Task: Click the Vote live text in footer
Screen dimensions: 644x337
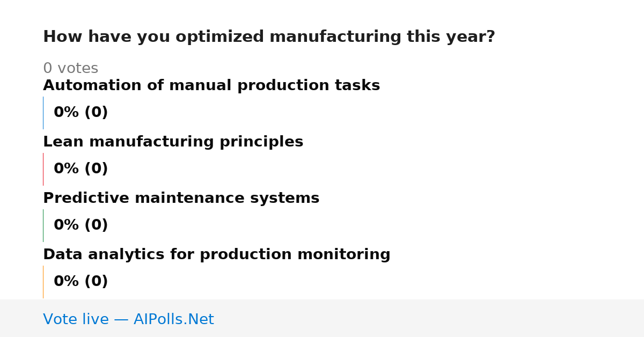Action: point(76,320)
